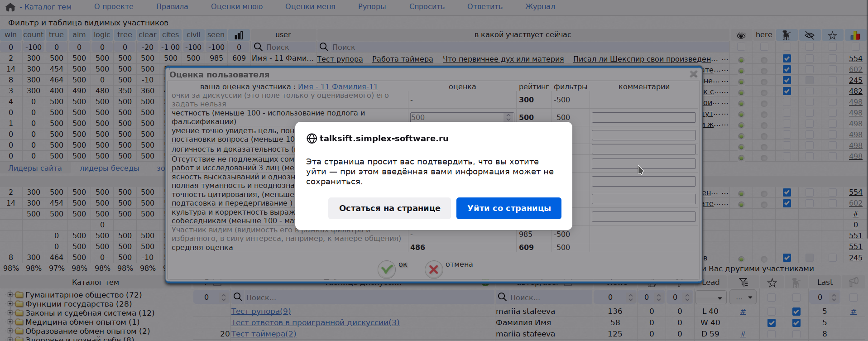Uncheck the dog checkbox in row 554
This screenshot has width=868, height=341.
(x=787, y=58)
